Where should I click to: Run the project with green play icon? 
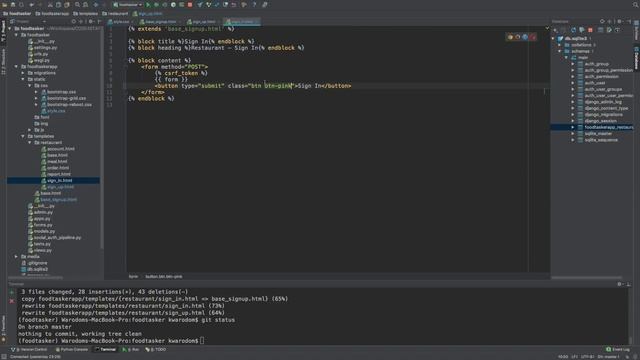click(148, 5)
